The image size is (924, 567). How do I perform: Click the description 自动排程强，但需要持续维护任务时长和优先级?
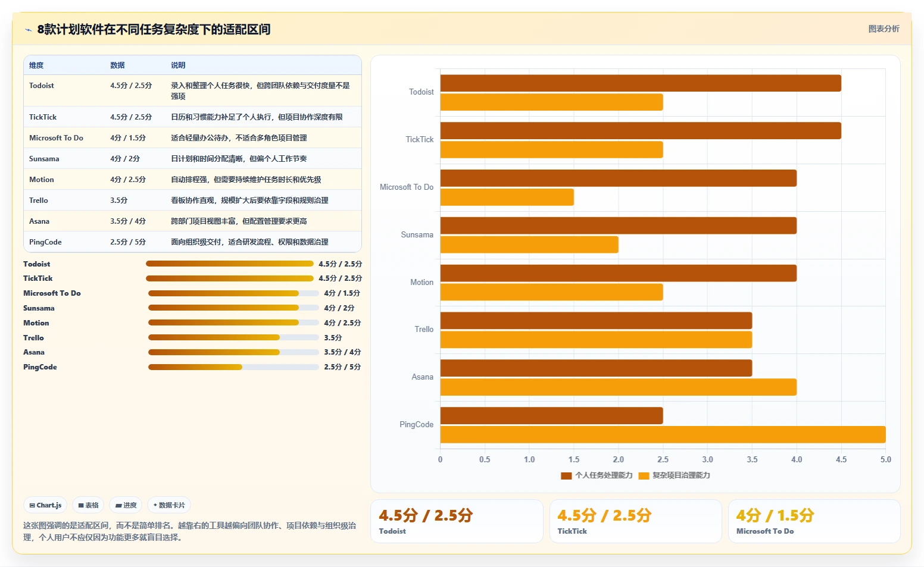246,180
